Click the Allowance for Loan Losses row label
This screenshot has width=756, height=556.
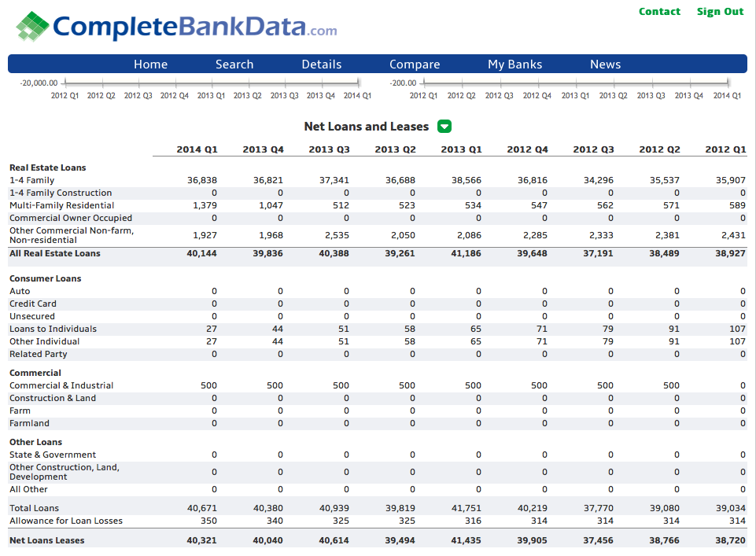(66, 521)
